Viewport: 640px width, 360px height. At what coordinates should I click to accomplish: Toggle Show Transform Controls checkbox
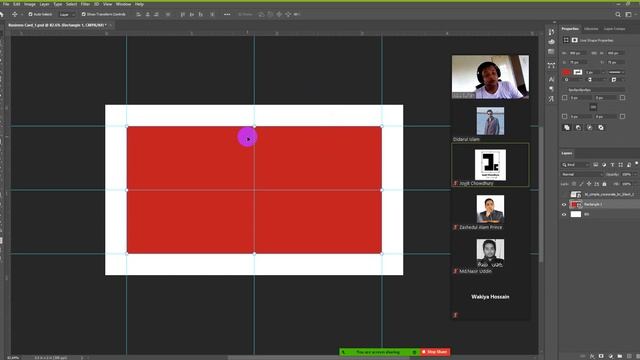(x=83, y=14)
